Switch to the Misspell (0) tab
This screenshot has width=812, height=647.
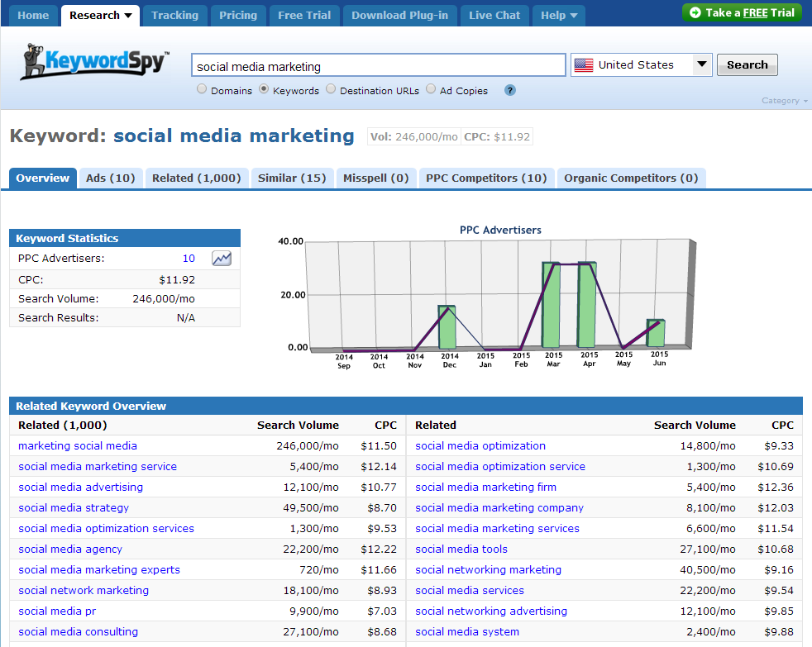[x=376, y=178]
